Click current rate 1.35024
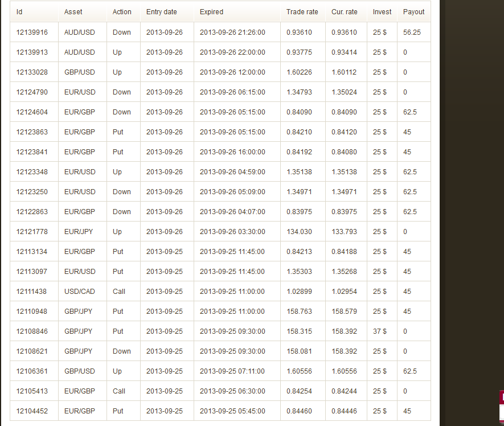Screen dimensions: 504x426 pyautogui.click(x=344, y=92)
